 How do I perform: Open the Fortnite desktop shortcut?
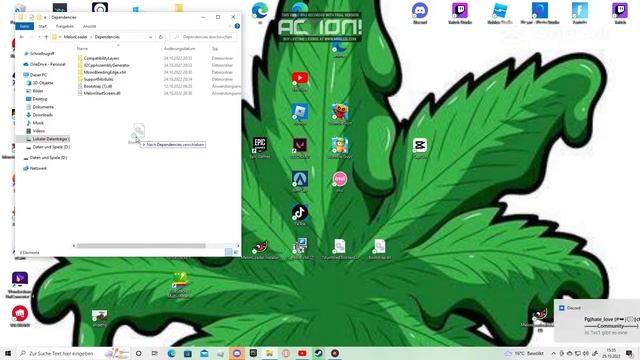pyautogui.click(x=580, y=13)
